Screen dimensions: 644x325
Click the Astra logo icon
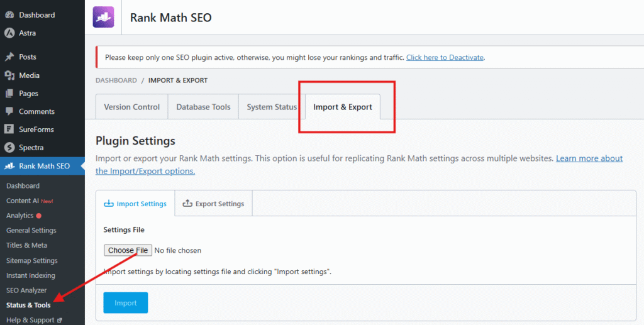pos(9,33)
